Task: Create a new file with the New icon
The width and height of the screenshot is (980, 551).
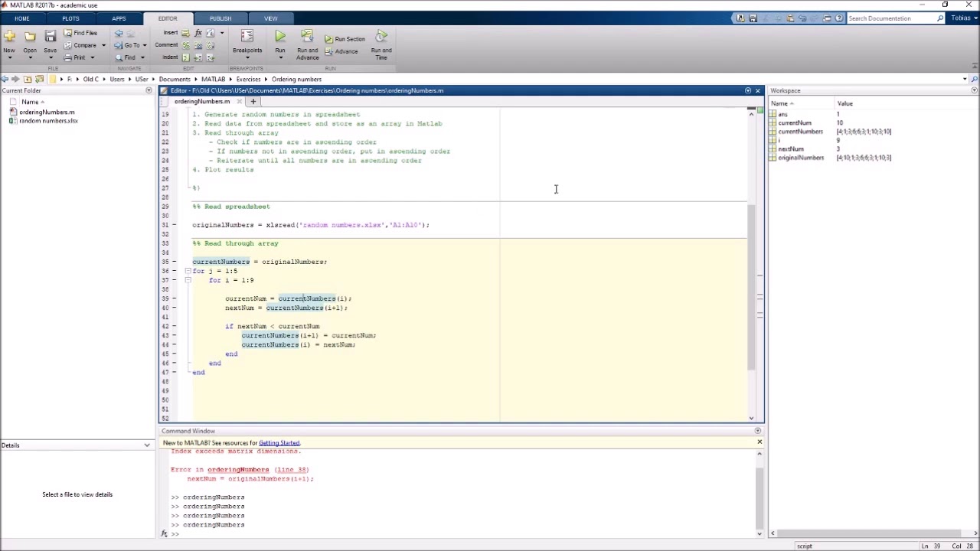Action: tap(9, 36)
